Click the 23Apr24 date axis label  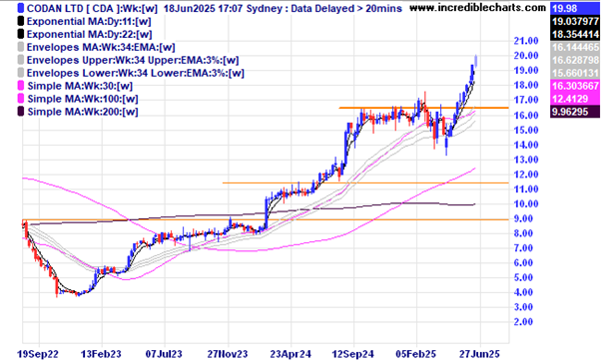point(291,354)
